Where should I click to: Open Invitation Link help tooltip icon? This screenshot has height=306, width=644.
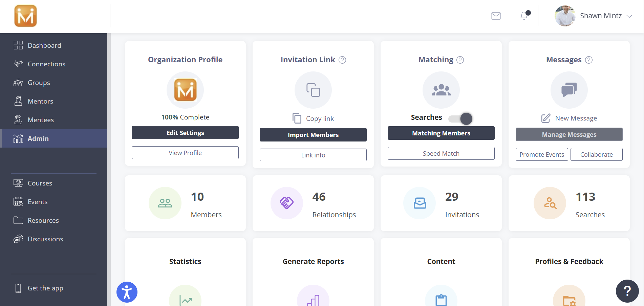click(x=342, y=60)
